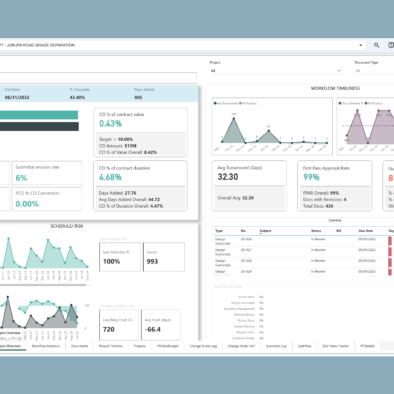Click the Overall Avg: 32.30 text

tap(236, 198)
